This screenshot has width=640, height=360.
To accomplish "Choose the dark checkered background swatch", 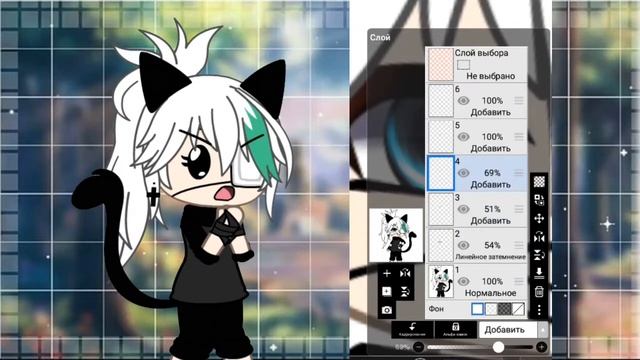I will tap(504, 309).
